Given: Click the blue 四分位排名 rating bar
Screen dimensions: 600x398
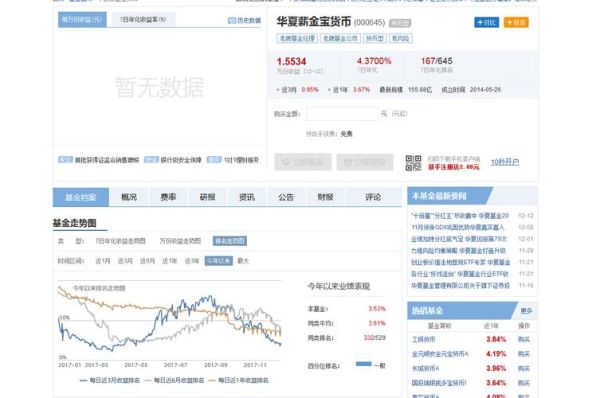Looking at the screenshot, I should tap(364, 364).
